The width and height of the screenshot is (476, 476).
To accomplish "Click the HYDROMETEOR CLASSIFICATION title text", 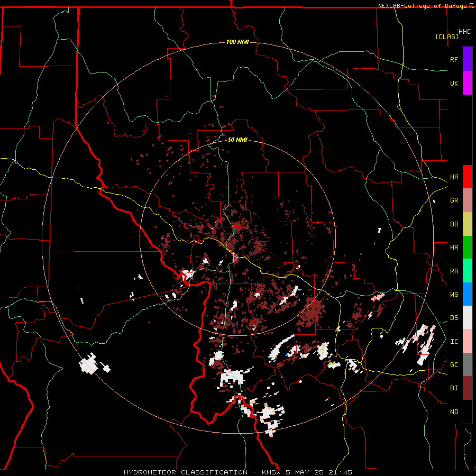I will tap(186, 472).
